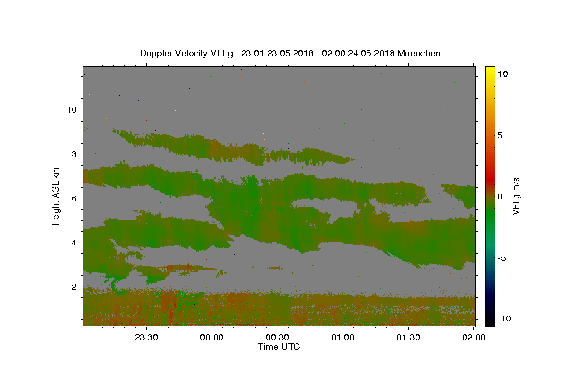
Task: Click the colorbar label '5'
Action: coord(500,135)
